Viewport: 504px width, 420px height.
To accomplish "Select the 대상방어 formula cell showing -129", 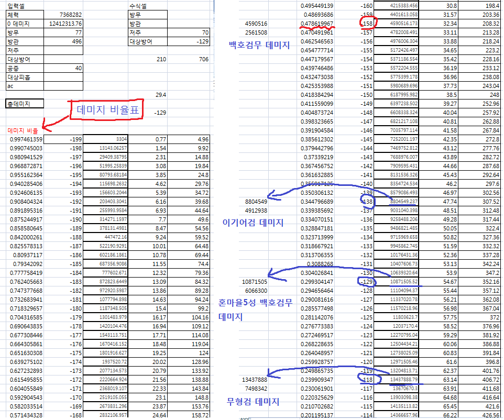I will click(189, 41).
